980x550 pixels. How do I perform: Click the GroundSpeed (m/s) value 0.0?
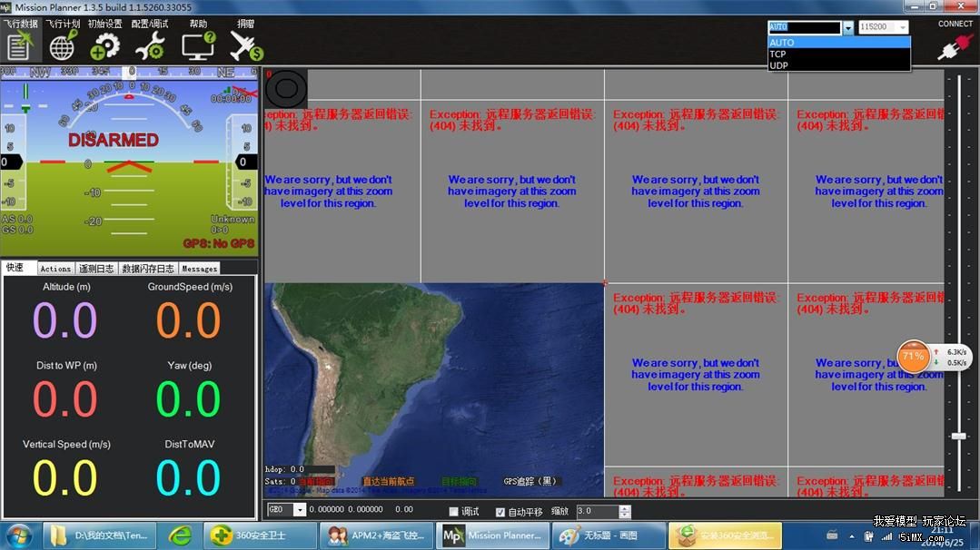[188, 321]
